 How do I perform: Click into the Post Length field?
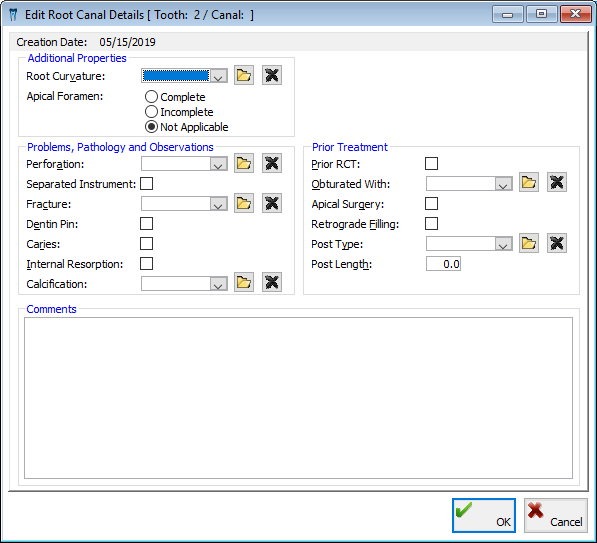coord(443,264)
